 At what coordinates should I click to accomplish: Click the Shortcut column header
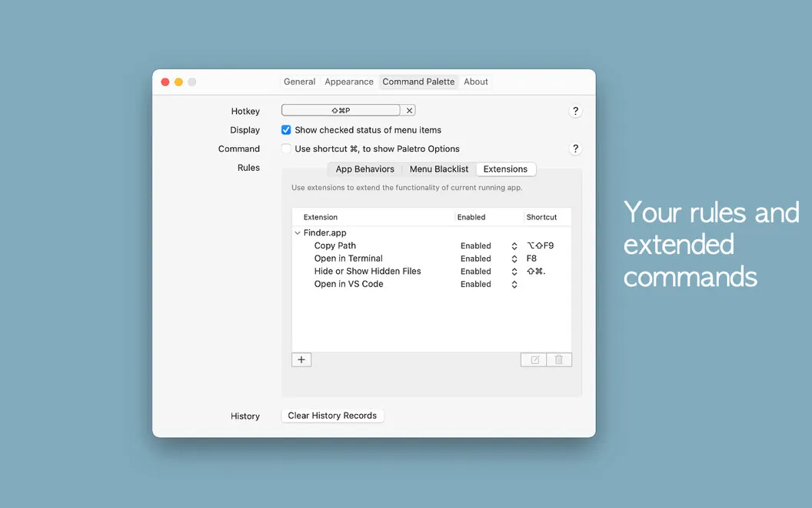(548, 217)
